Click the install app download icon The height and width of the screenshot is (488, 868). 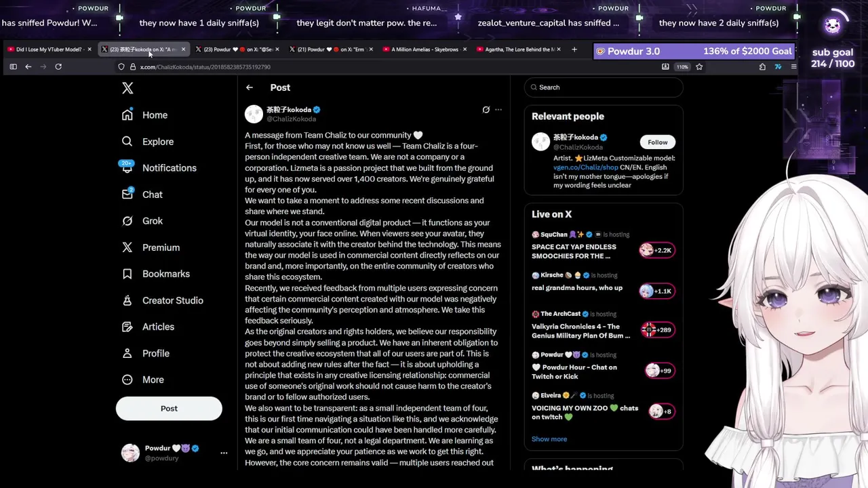click(x=665, y=67)
